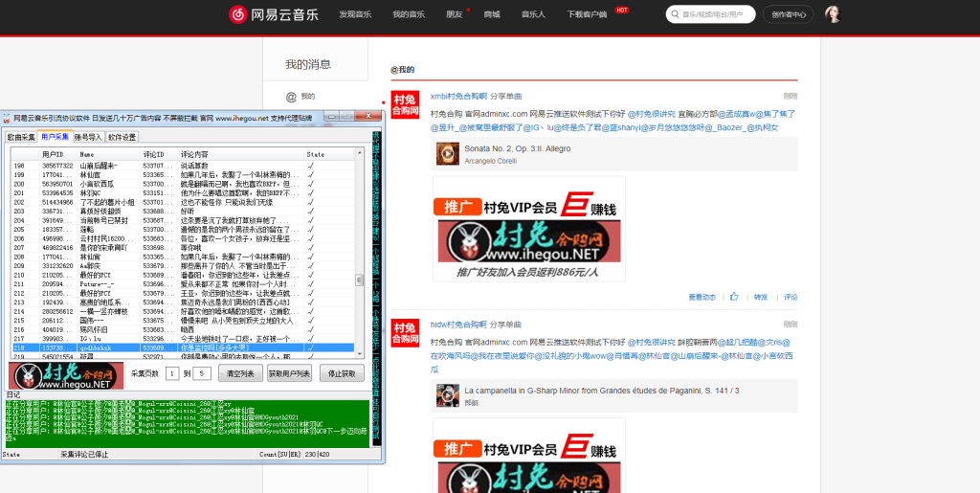Viewport: 980px width, 493px height.
Task: Open 朋友 in top navigation
Action: tap(455, 14)
